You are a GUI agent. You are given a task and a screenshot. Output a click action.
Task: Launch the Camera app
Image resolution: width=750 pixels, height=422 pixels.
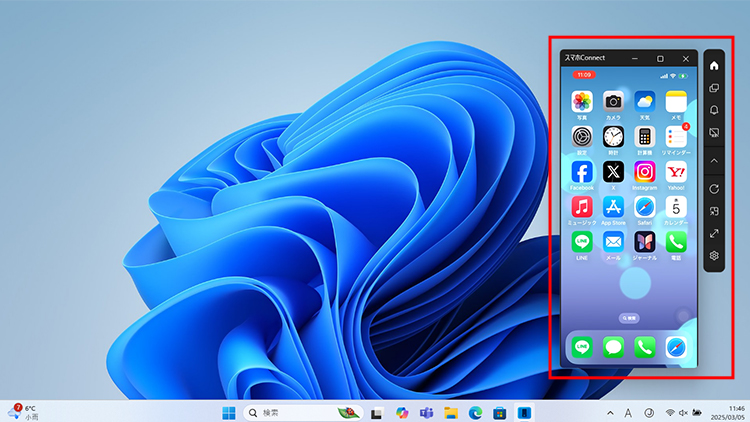pos(613,101)
